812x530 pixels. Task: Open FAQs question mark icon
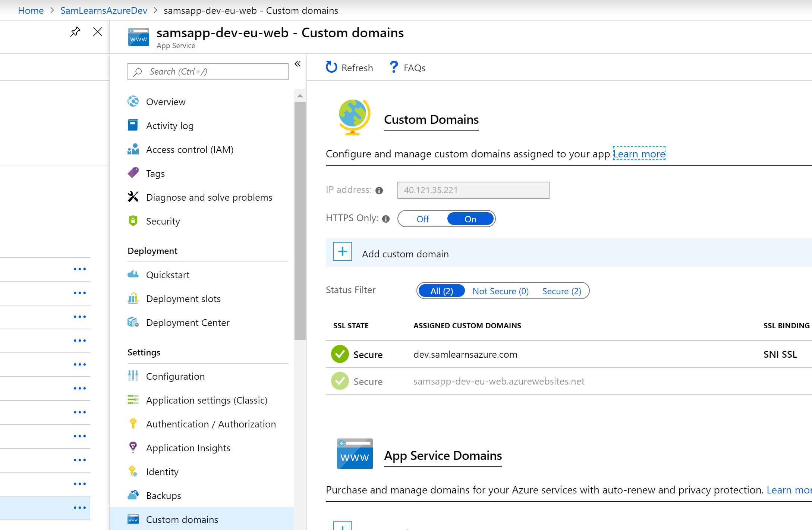(393, 67)
